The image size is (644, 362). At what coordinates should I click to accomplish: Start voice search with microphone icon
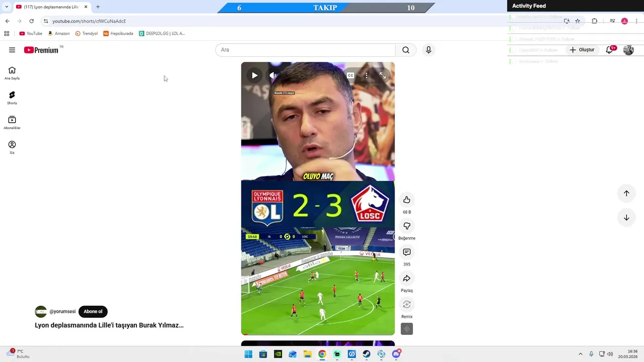[428, 50]
